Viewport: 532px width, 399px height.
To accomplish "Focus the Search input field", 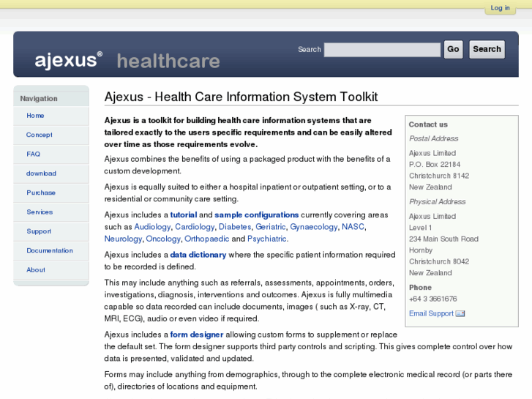I will pos(382,50).
